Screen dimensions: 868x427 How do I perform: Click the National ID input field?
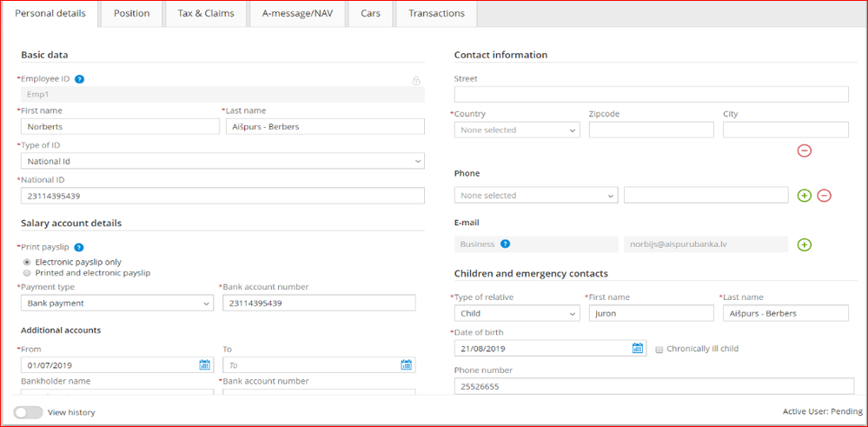[222, 196]
